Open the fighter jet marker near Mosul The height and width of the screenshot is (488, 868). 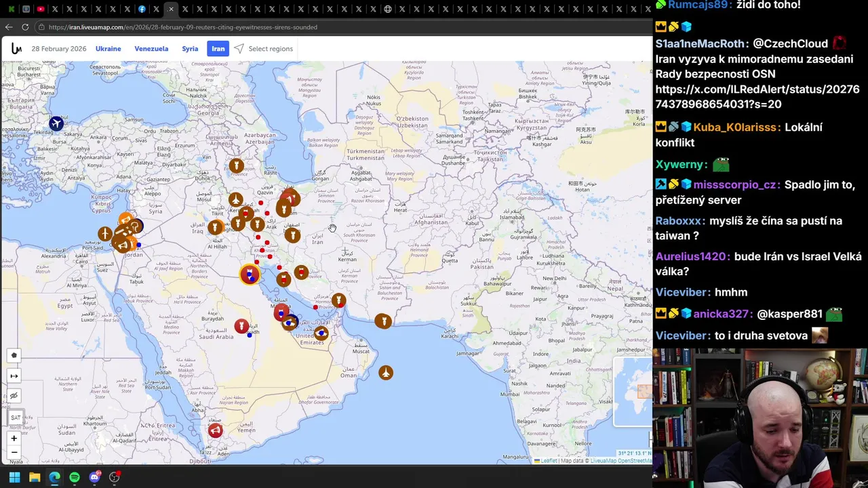pos(235,199)
